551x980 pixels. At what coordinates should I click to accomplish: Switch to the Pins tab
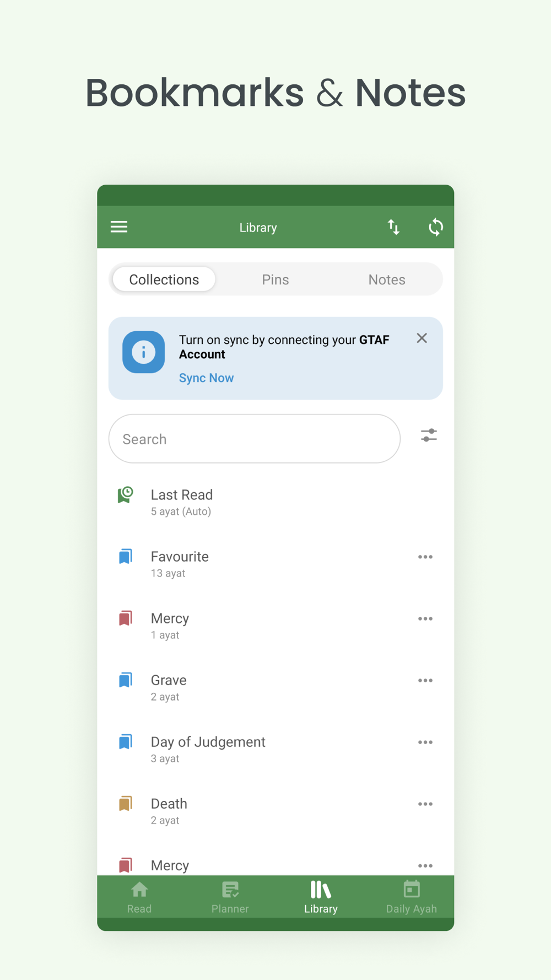click(x=275, y=279)
